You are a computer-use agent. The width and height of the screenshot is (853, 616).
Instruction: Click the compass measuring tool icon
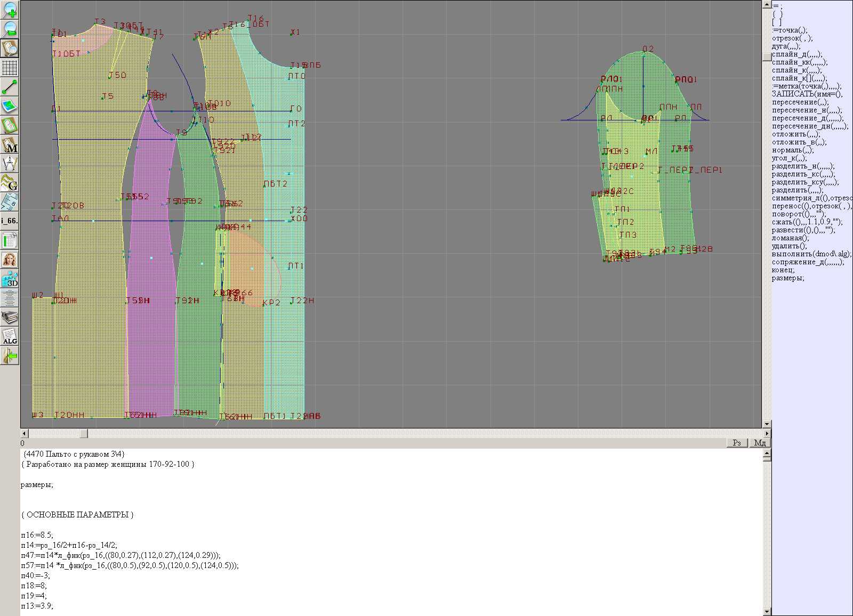click(x=10, y=164)
